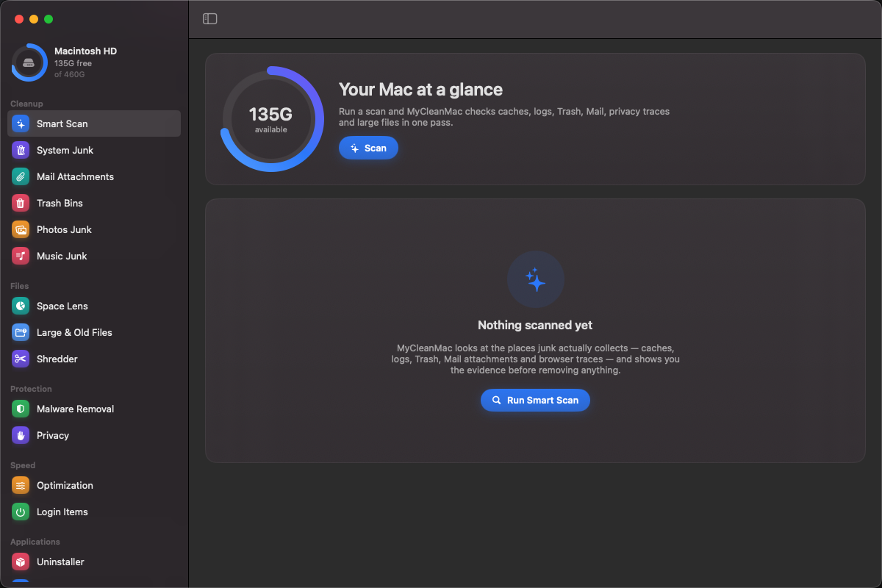Open Privacy section
The image size is (882, 588).
click(94, 435)
